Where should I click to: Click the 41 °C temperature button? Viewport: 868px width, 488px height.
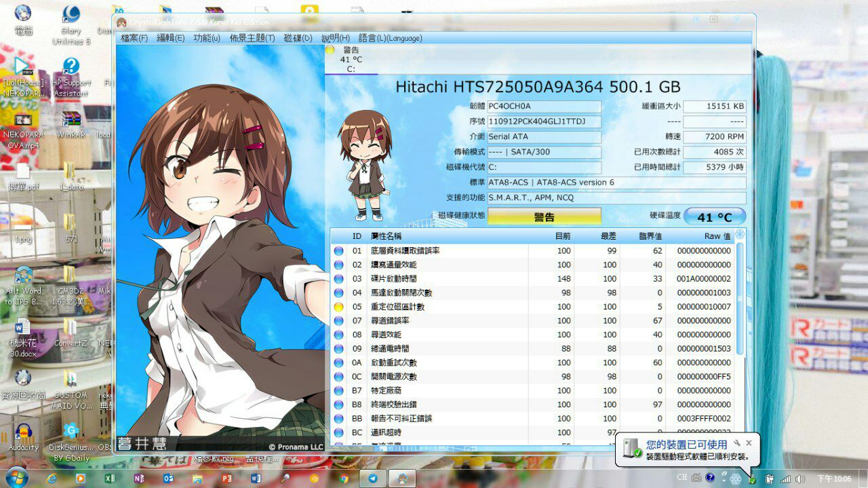[715, 217]
